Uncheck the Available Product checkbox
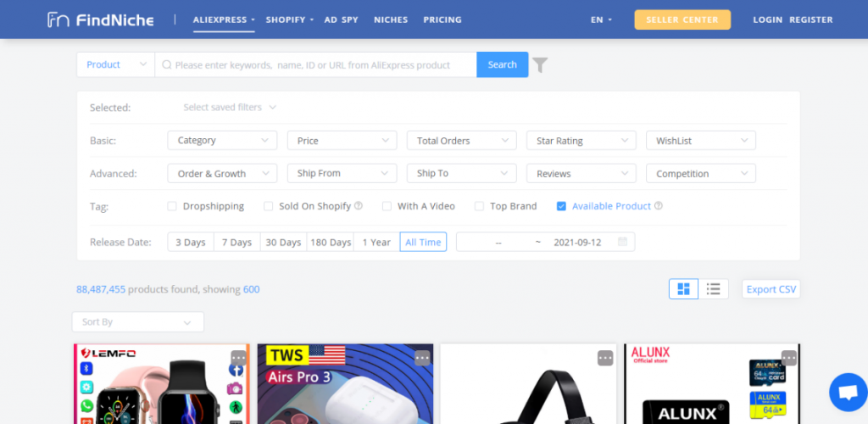Screen dimensions: 868x424 tap(561, 206)
